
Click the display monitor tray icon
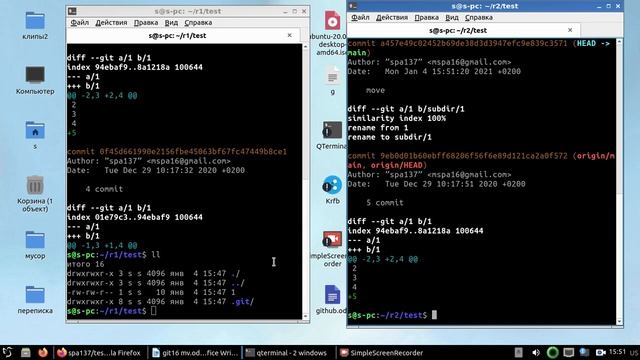coord(569,352)
